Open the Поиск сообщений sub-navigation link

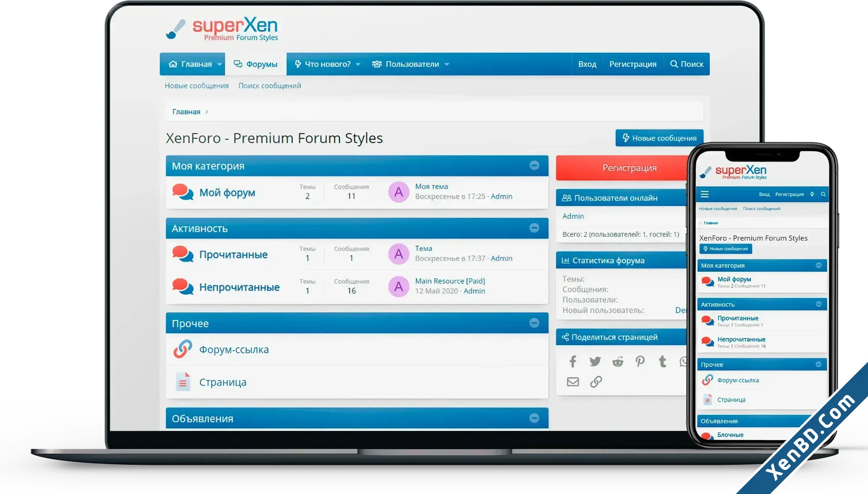[270, 86]
